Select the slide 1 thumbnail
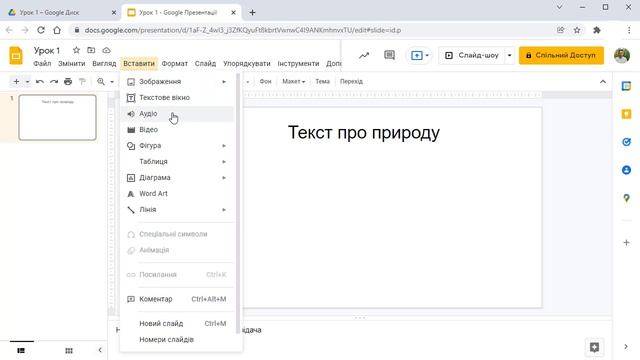The image size is (640, 360). point(58,118)
